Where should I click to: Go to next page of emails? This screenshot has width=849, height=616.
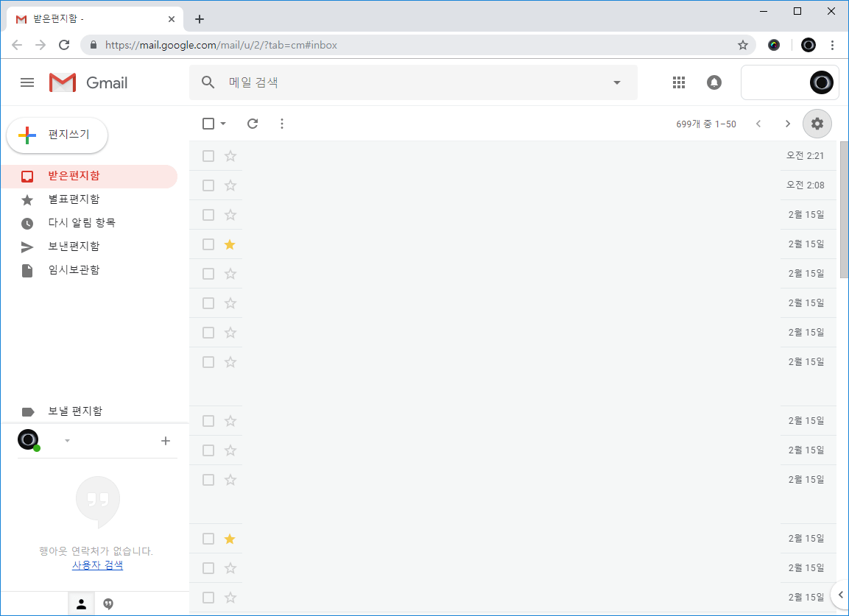point(788,124)
